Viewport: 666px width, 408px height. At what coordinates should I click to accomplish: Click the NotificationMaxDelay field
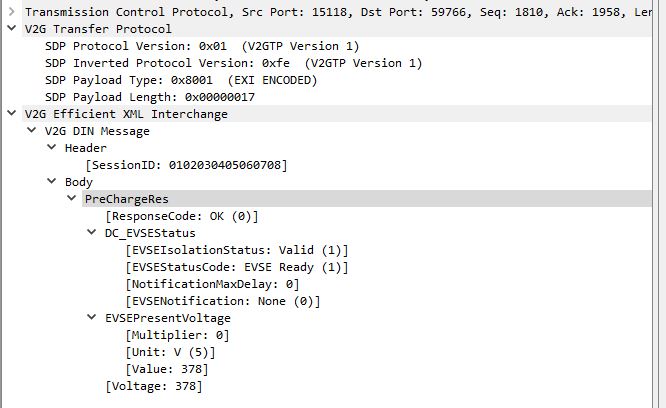click(212, 284)
